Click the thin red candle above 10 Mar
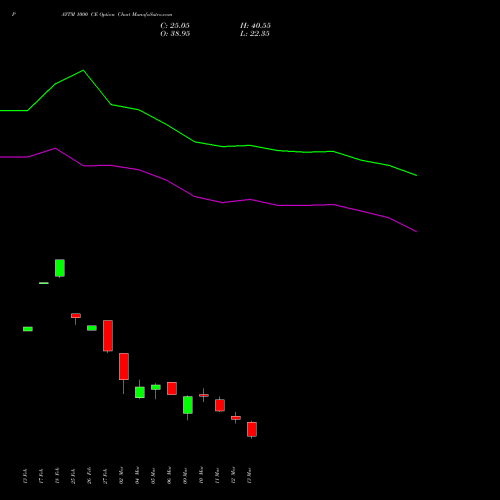 [x=204, y=395]
